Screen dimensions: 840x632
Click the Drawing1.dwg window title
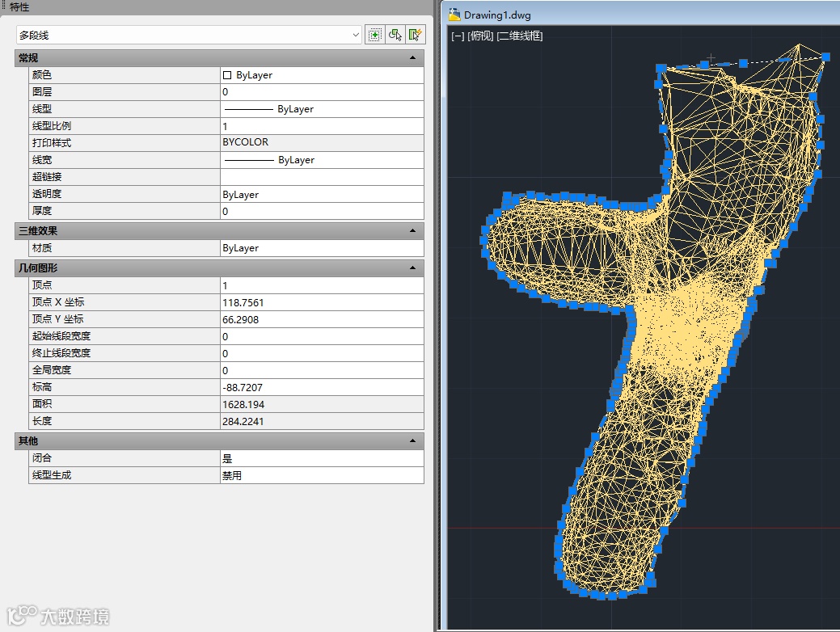(497, 15)
